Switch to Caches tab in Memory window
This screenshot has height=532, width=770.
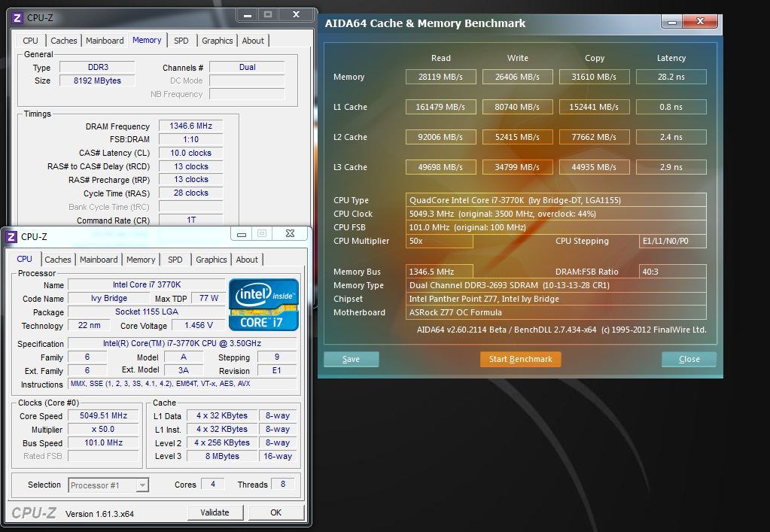pos(64,41)
